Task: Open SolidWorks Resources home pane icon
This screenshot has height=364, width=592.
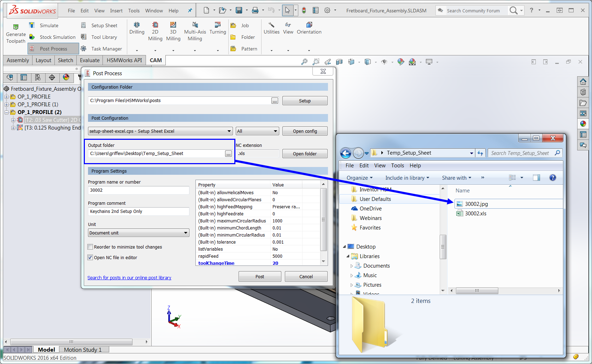Action: coord(583,82)
